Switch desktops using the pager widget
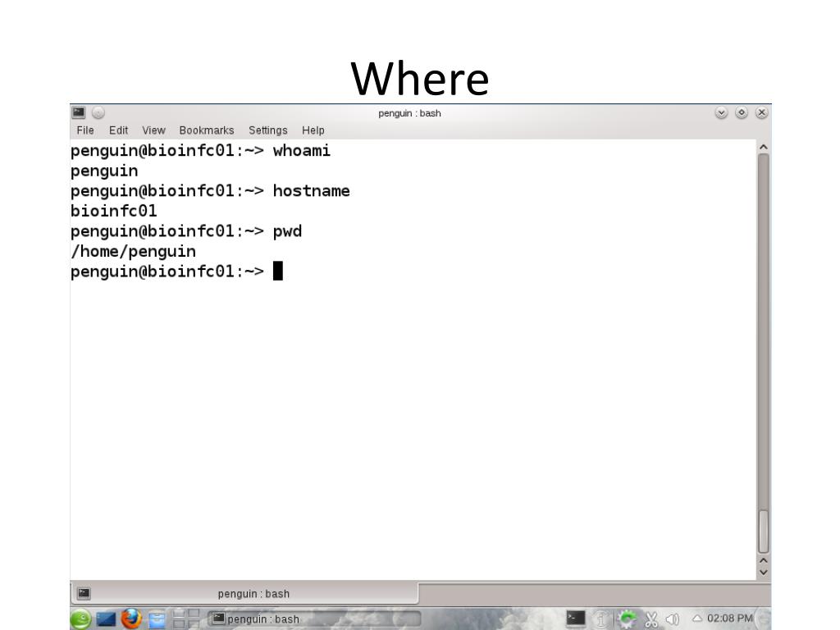Image resolution: width=840 pixels, height=630 pixels. coord(186,619)
